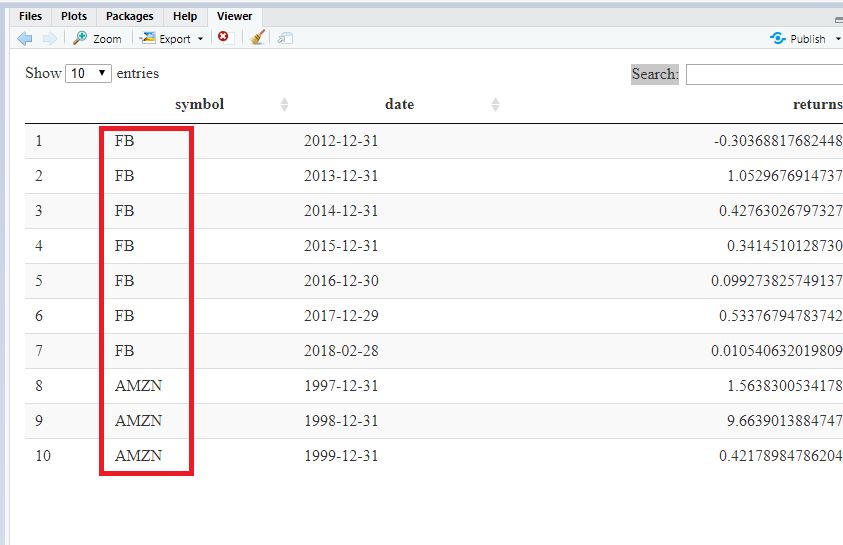Expand the Publish dropdown arrow

click(837, 39)
